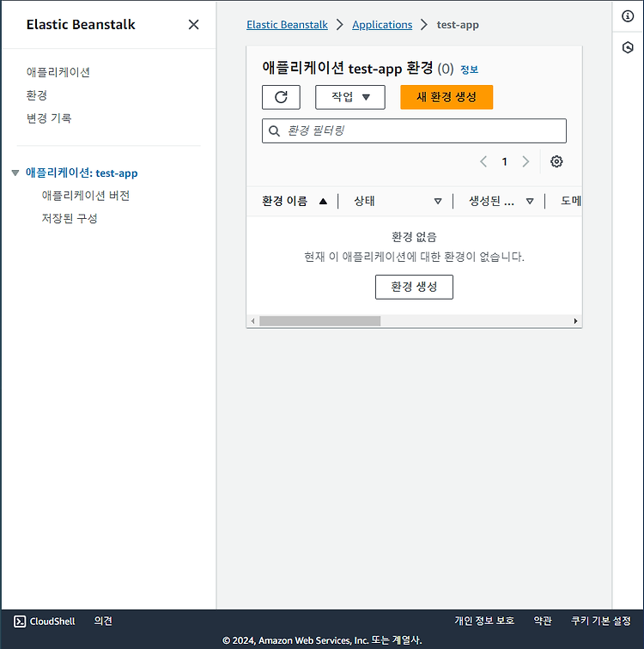Select 애플리케이션: test-app nav link
Image resolution: width=644 pixels, height=649 pixels.
pyautogui.click(x=82, y=173)
